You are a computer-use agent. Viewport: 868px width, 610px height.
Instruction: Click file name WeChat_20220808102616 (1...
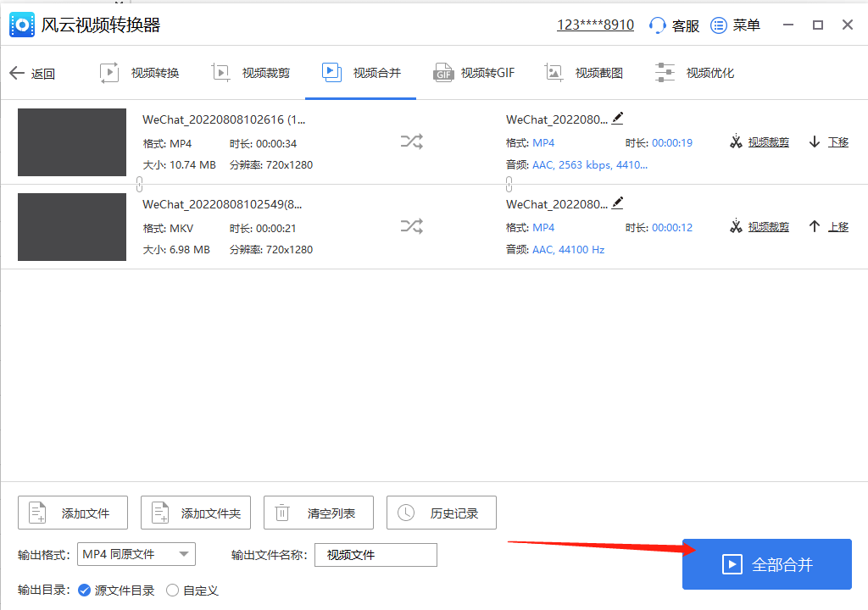[224, 119]
